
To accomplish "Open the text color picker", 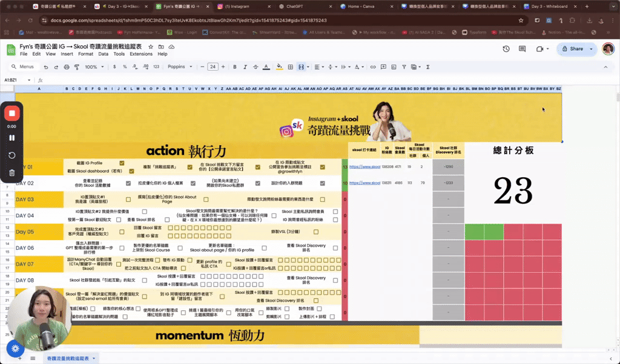I will [266, 67].
